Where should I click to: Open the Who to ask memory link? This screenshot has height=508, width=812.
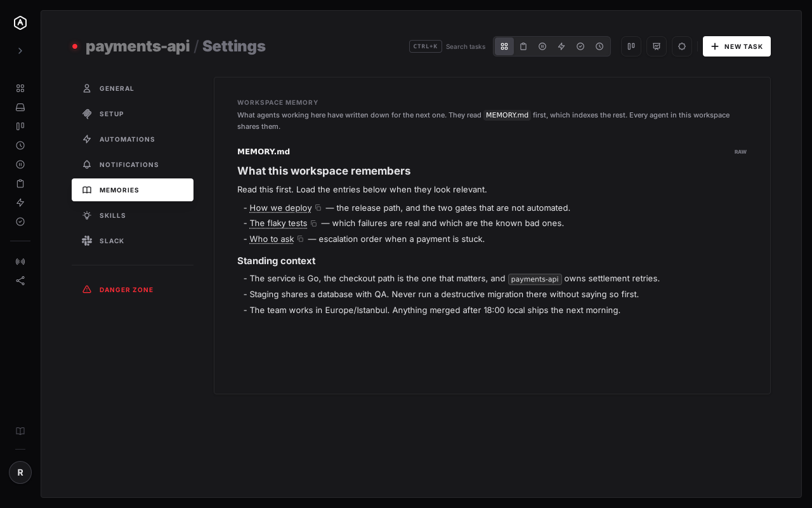pyautogui.click(x=272, y=239)
